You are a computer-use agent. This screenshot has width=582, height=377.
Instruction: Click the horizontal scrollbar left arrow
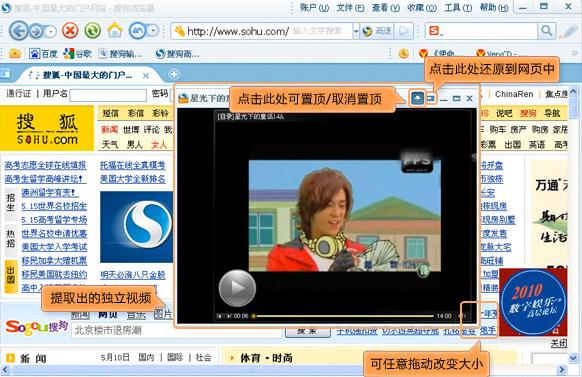pyautogui.click(x=4, y=370)
